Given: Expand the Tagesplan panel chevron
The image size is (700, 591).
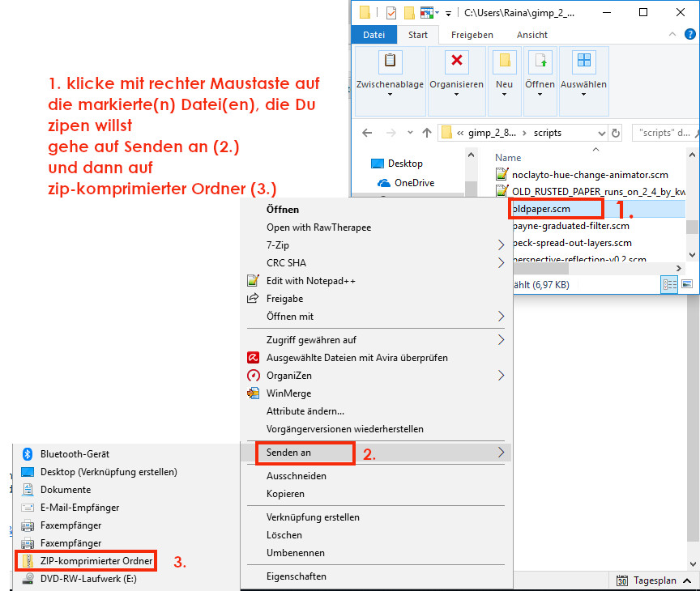Looking at the screenshot, I should tap(688, 580).
